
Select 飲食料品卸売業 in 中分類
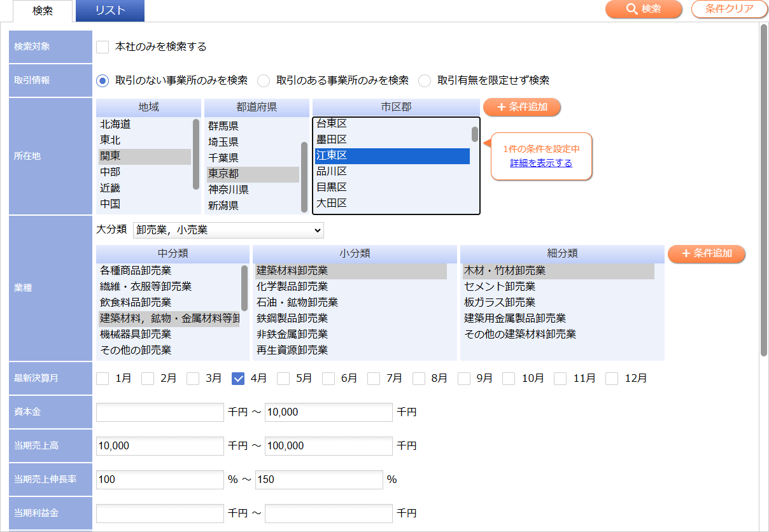point(169,303)
